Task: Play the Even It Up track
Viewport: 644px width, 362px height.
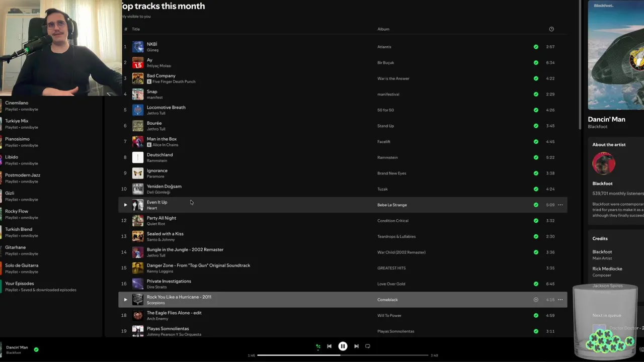Action: point(125,205)
